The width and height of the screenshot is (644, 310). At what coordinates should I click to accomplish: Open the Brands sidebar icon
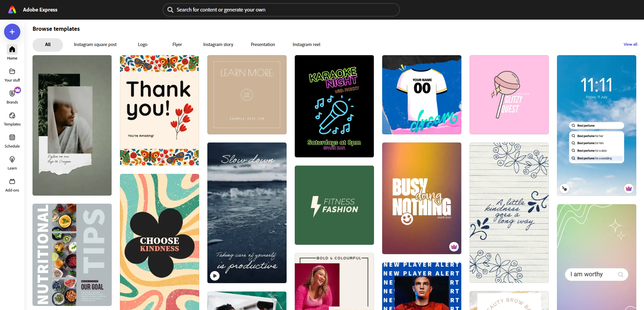12,93
